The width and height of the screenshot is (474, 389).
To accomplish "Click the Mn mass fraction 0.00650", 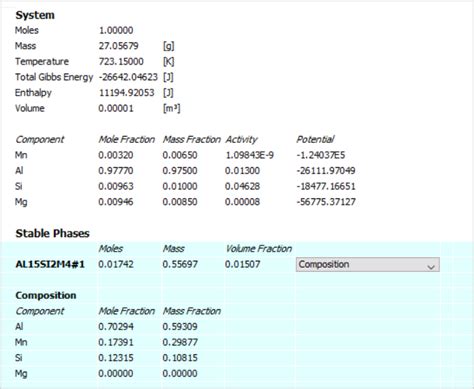I will pyautogui.click(x=180, y=155).
